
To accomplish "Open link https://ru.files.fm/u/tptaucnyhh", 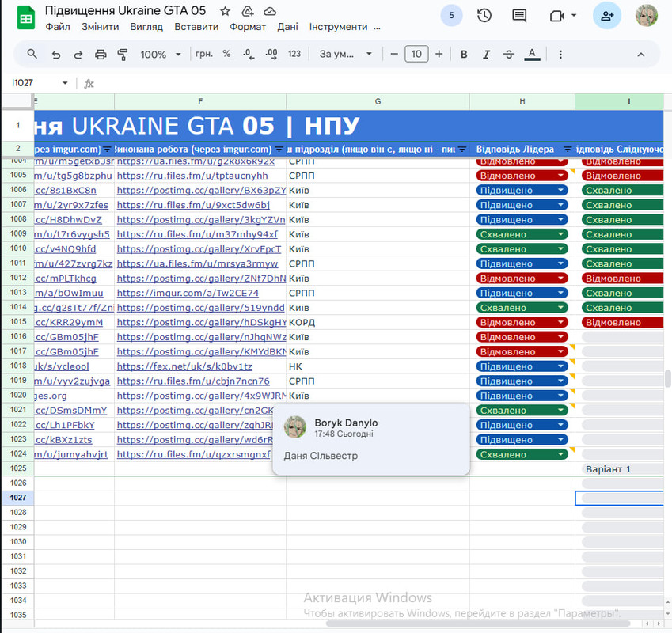I will (192, 176).
